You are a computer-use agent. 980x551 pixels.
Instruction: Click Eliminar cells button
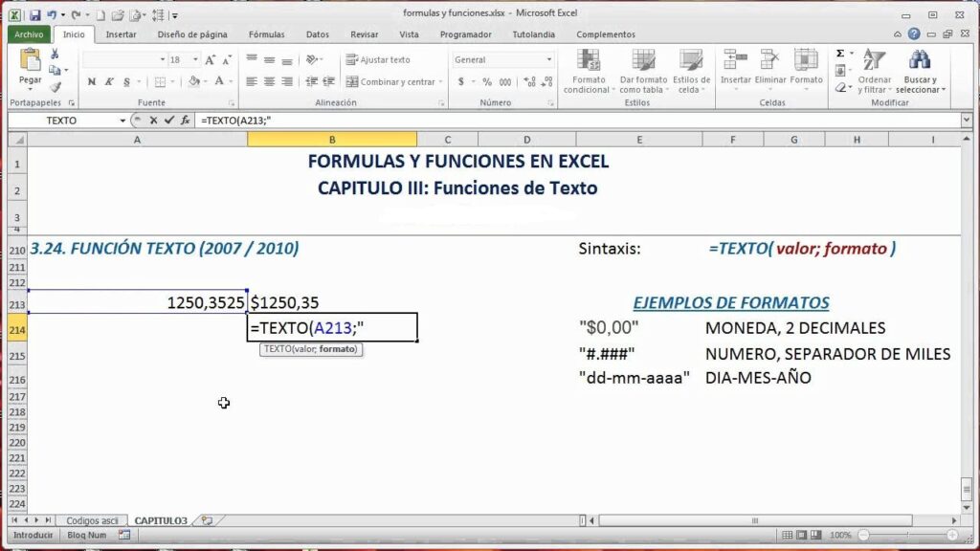point(770,71)
